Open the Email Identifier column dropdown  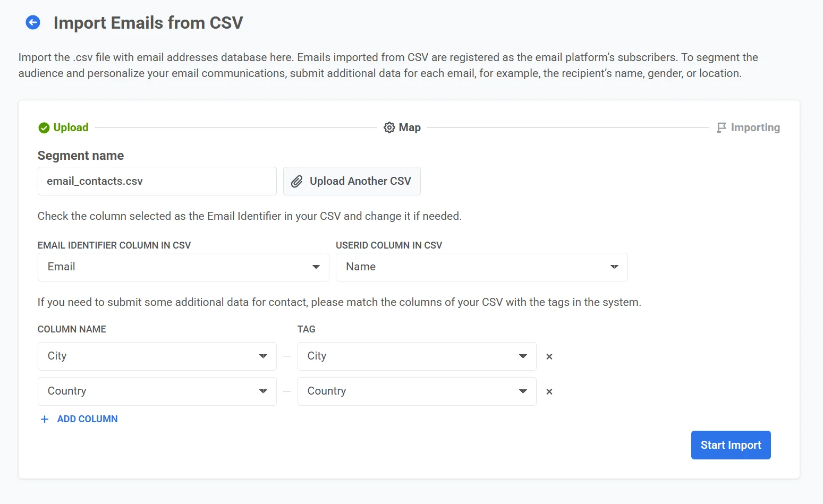tap(316, 267)
